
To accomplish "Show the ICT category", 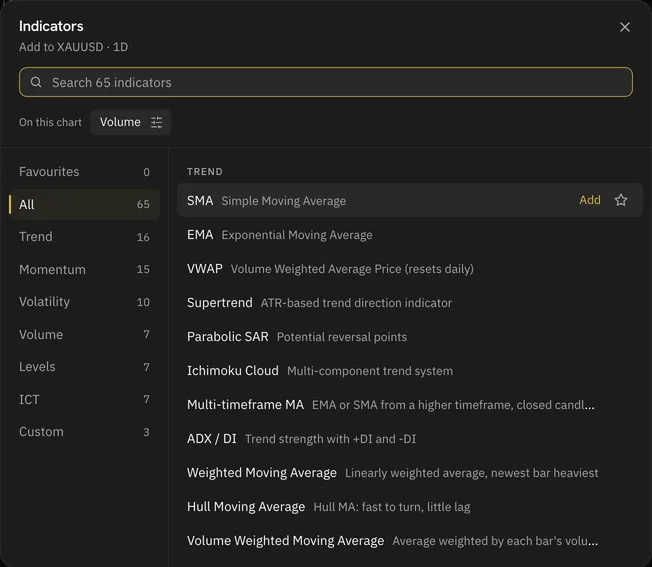I will point(84,399).
